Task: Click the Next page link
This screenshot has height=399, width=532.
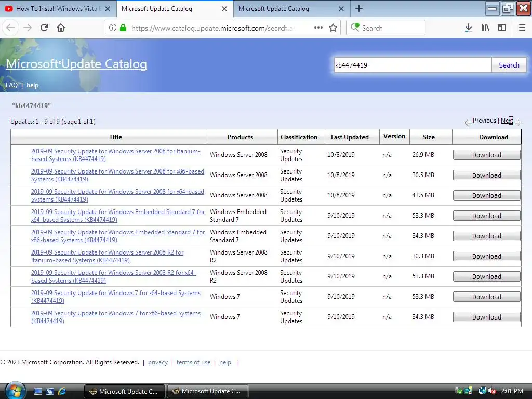Action: (x=507, y=121)
